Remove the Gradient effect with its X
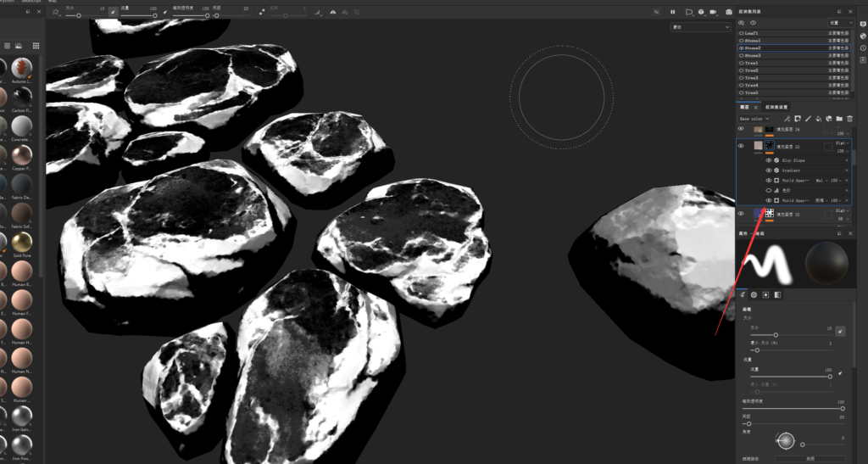Image resolution: width=868 pixels, height=464 pixels. (847, 171)
